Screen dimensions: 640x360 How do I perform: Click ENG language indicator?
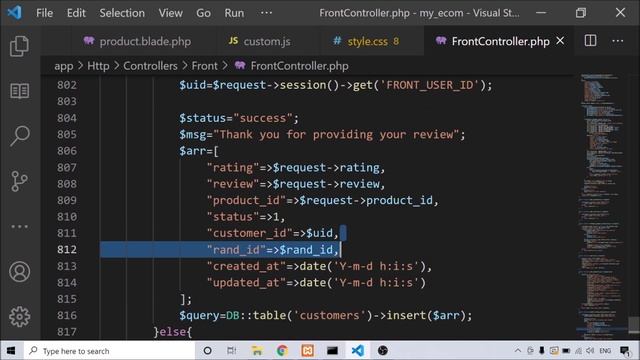click(605, 351)
